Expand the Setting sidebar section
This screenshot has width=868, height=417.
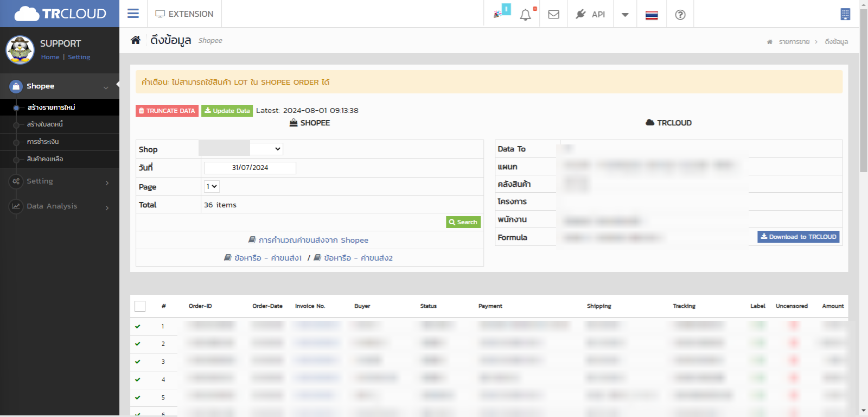tap(60, 181)
